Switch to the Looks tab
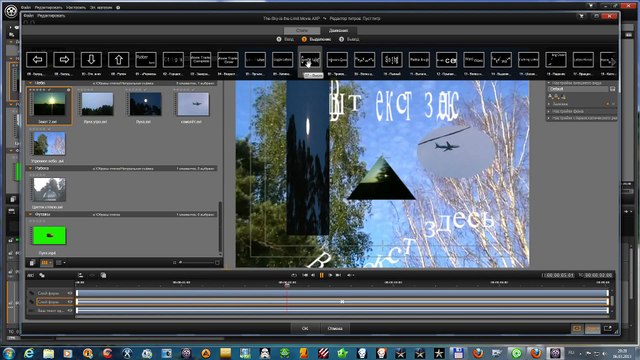The height and width of the screenshot is (360, 640). (302, 31)
